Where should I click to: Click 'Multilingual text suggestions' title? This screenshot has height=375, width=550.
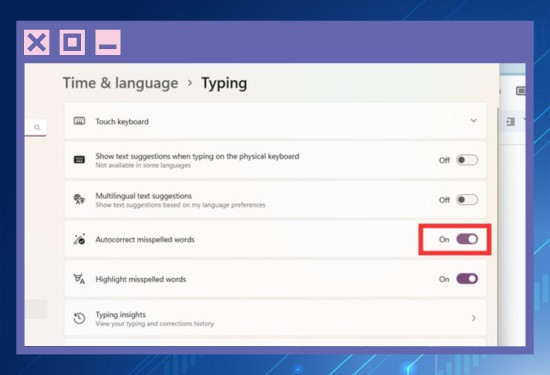point(144,196)
